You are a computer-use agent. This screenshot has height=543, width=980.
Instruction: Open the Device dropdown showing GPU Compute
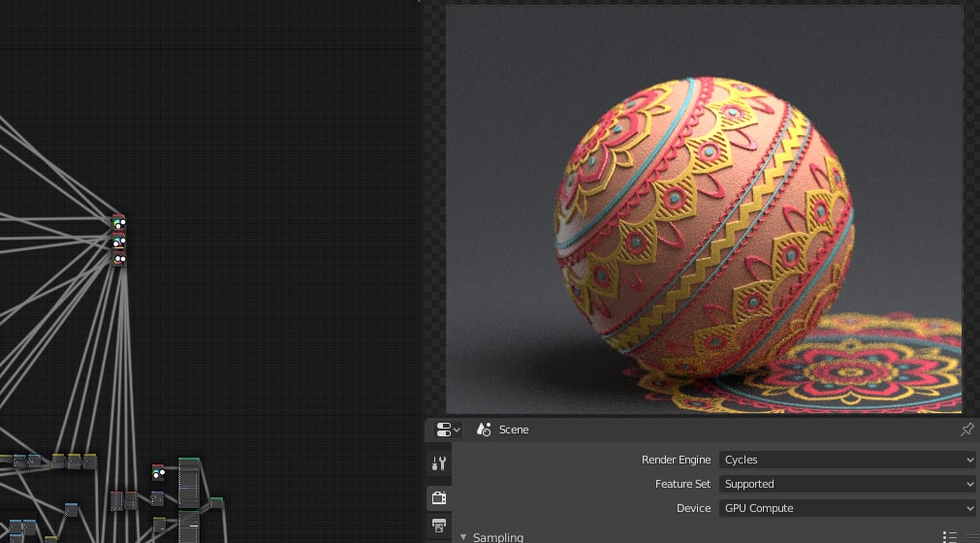pyautogui.click(x=847, y=509)
